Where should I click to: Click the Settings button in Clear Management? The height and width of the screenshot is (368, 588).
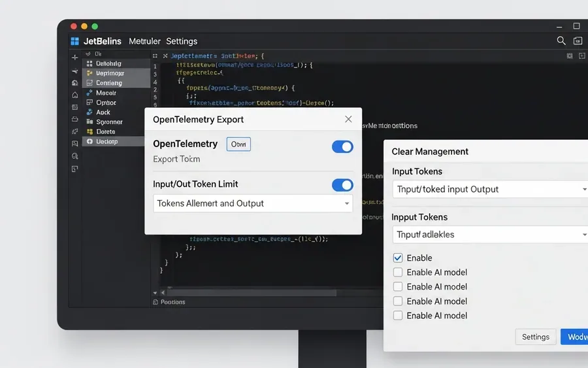point(536,337)
